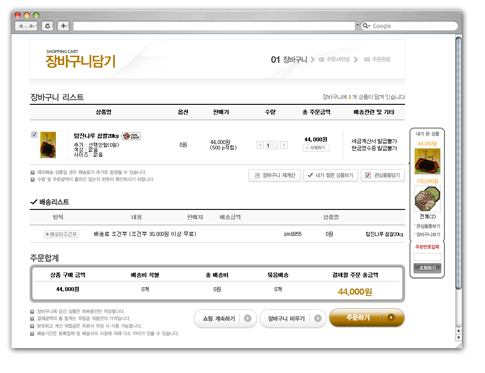This screenshot has width=485, height=373.
Task: Toggle the cart item selection checkbox
Action: (34, 135)
